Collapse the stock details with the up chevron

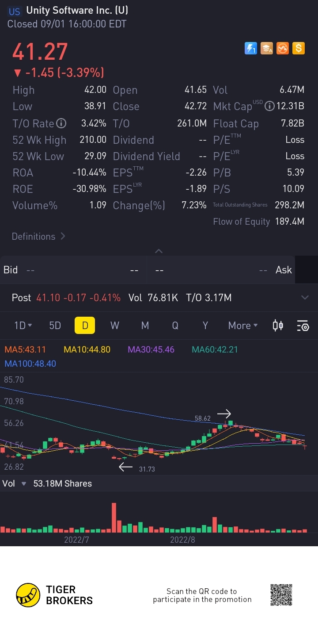(x=159, y=251)
